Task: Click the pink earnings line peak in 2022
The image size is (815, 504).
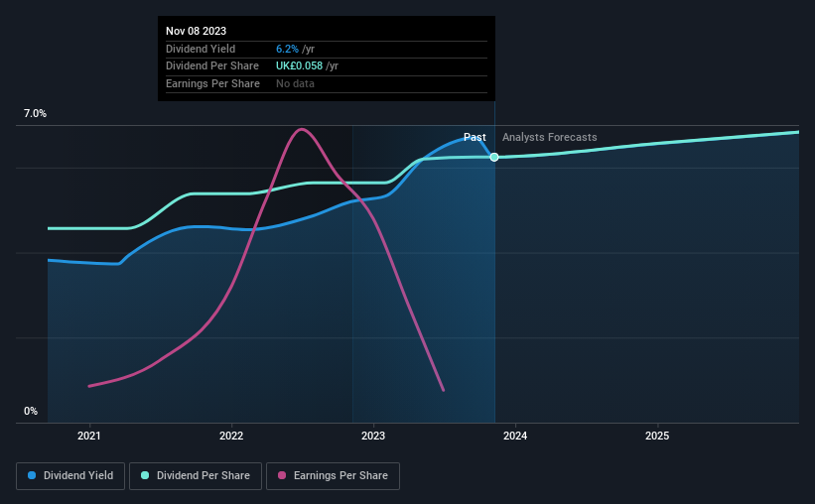Action: 302,129
